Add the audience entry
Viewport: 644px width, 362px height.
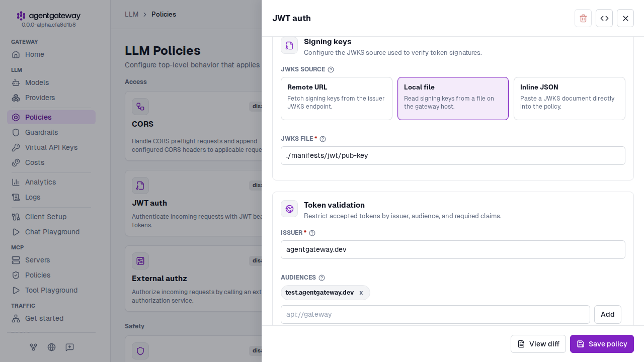pyautogui.click(x=608, y=314)
